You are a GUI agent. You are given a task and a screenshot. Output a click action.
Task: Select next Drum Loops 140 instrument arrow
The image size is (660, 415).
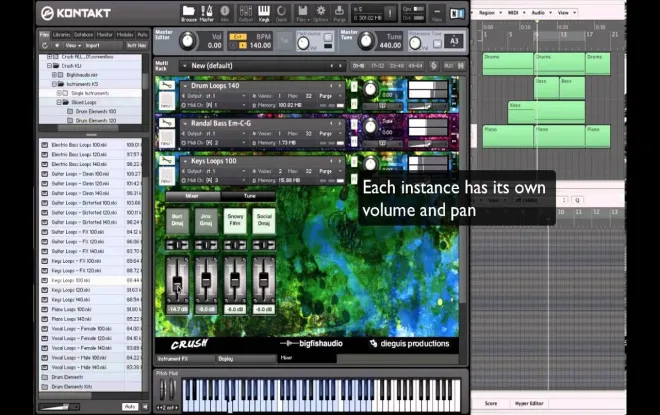pyautogui.click(x=340, y=85)
